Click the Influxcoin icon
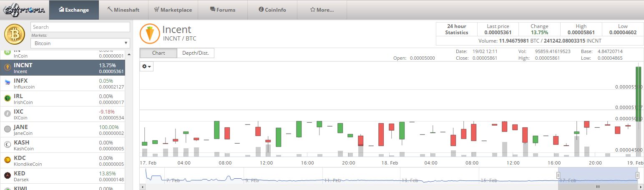 click(7, 83)
